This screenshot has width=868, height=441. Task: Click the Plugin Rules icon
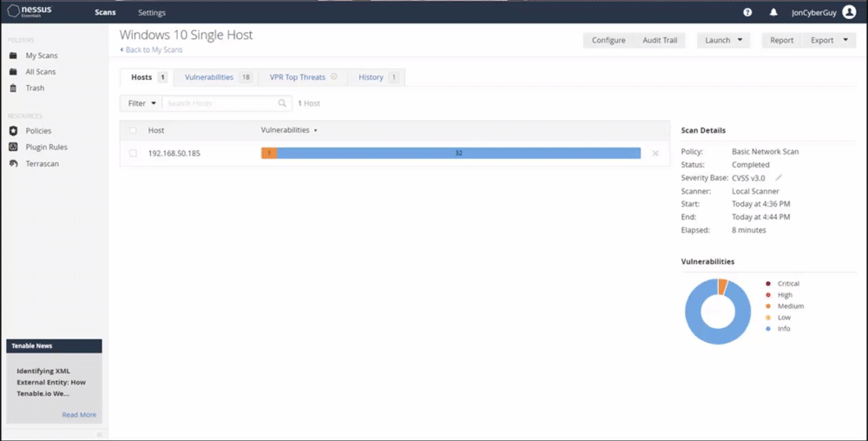coord(13,148)
